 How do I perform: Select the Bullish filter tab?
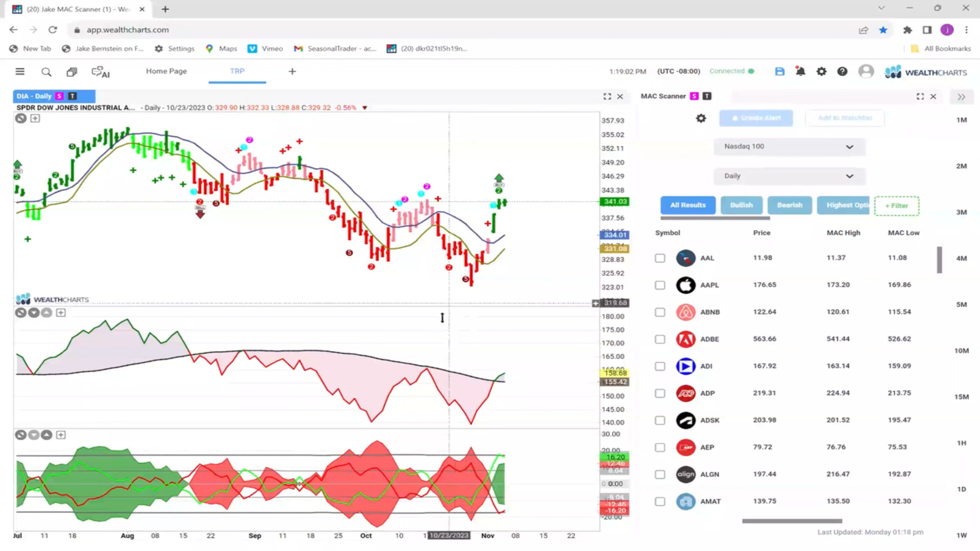[x=741, y=205]
